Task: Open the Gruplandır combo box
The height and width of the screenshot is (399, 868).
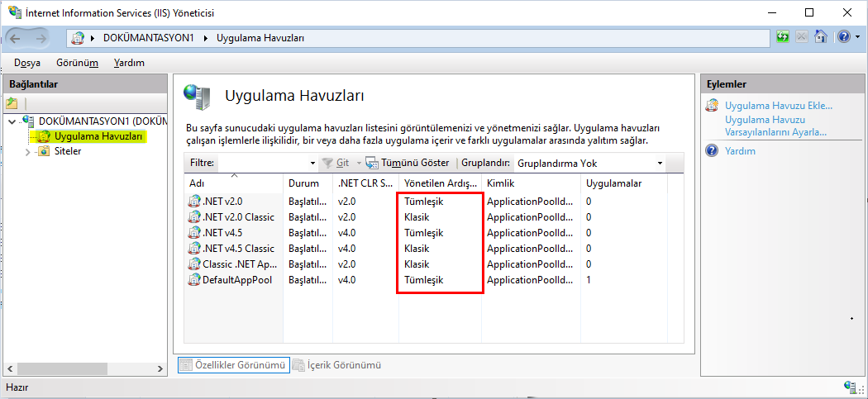Action: click(x=590, y=164)
